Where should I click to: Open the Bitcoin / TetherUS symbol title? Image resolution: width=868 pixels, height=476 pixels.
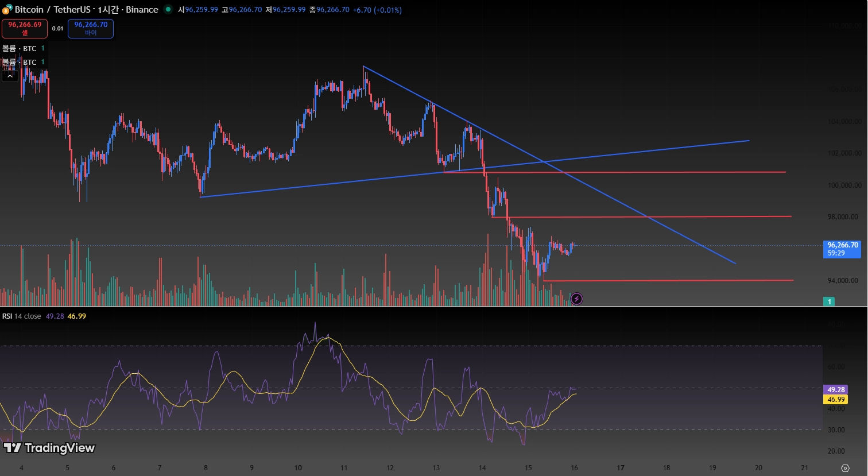(86, 10)
